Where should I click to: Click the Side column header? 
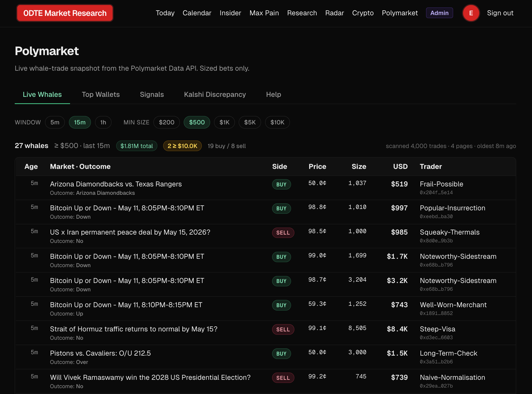click(279, 166)
